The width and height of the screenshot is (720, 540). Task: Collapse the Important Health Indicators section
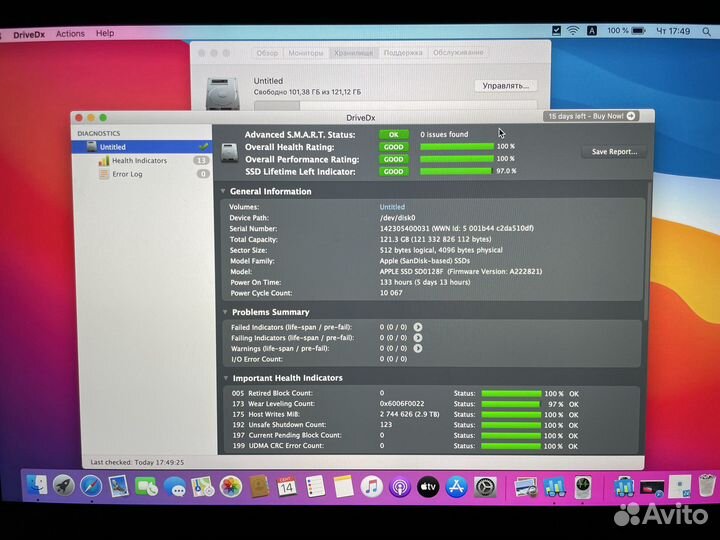tap(225, 378)
